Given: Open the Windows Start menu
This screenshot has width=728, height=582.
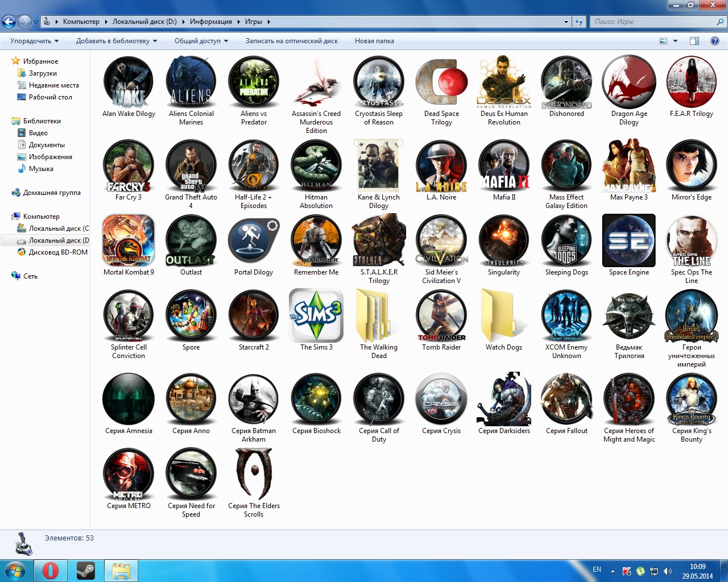Looking at the screenshot, I should 15,571.
